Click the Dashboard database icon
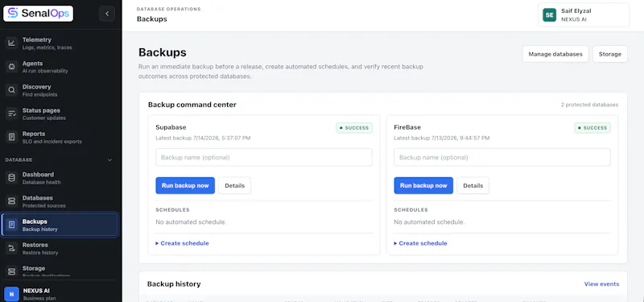Screen dimensions: 644x302 [11, 178]
